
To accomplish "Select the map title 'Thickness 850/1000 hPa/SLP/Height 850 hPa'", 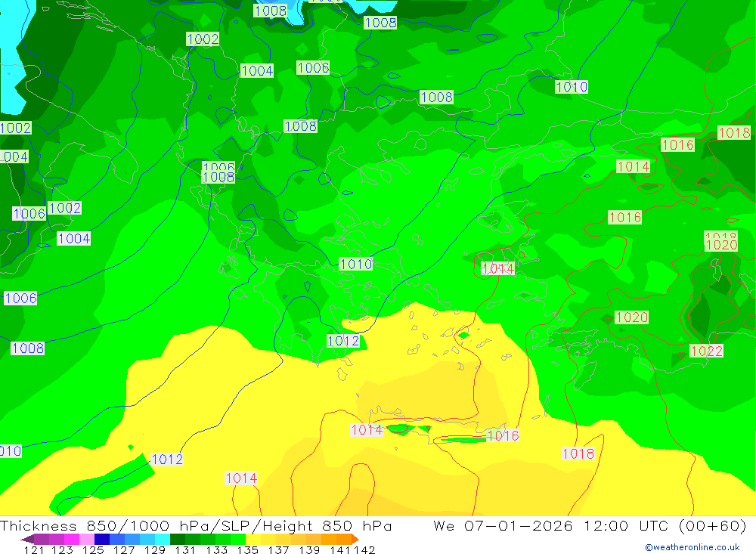I will pyautogui.click(x=196, y=526).
